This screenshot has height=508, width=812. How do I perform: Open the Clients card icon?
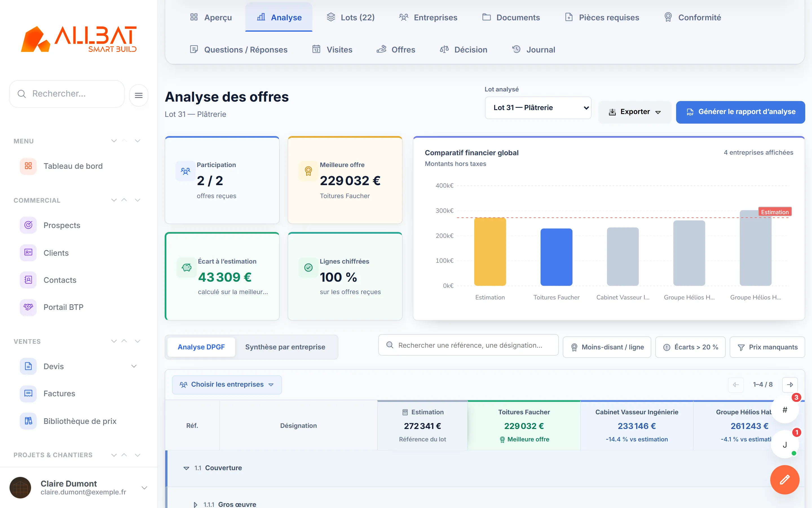click(28, 253)
